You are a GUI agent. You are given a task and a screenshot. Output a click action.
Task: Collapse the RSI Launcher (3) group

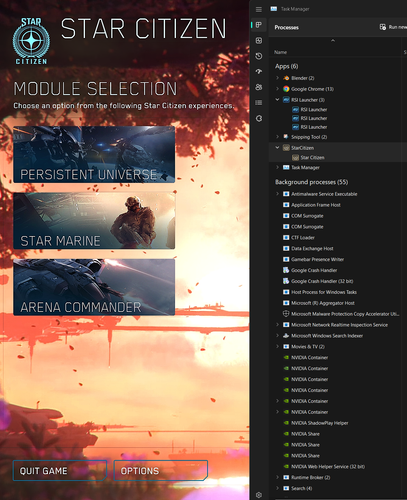pos(277,100)
